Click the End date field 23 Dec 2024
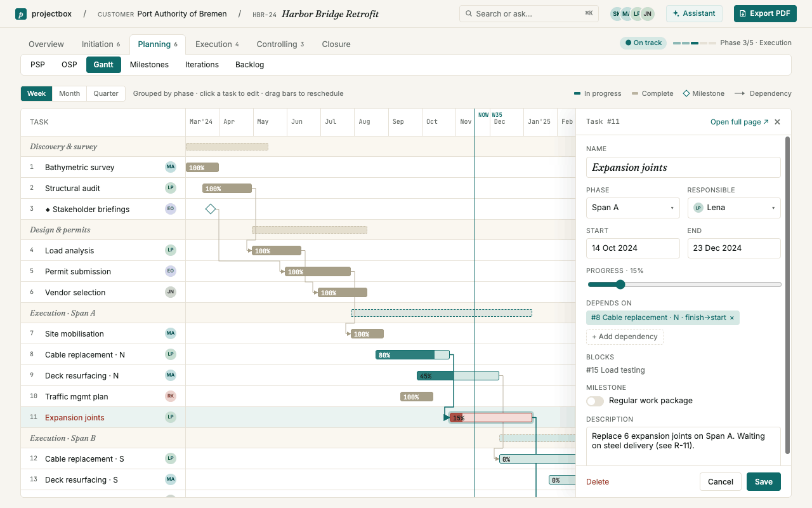812x508 pixels. tap(734, 248)
